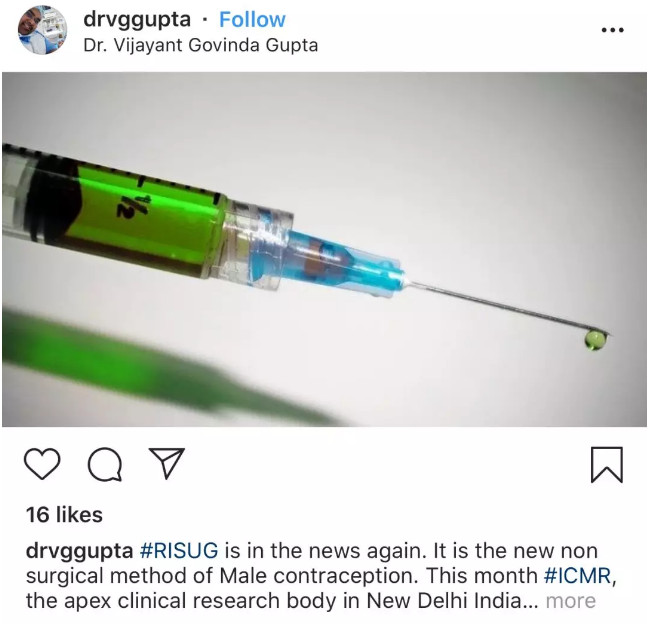Click the caption text about male contraception
The image size is (662, 626).
(x=312, y=576)
